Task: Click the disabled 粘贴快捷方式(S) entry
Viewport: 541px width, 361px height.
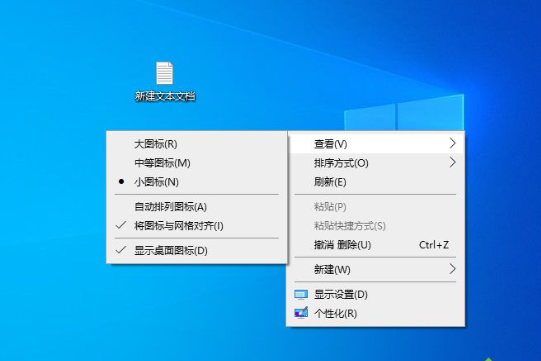Action: point(375,226)
